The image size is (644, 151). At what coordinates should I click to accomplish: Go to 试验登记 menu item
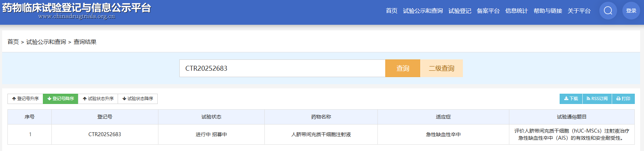click(460, 11)
